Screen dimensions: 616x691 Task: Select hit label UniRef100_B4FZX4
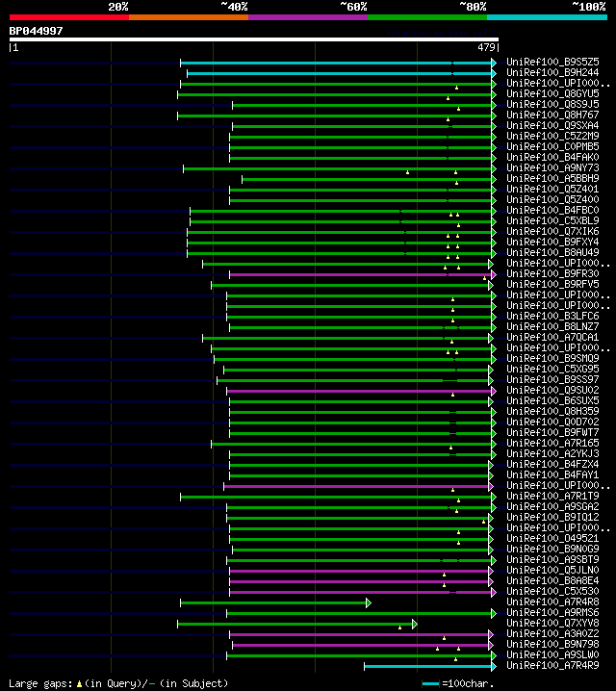click(552, 464)
